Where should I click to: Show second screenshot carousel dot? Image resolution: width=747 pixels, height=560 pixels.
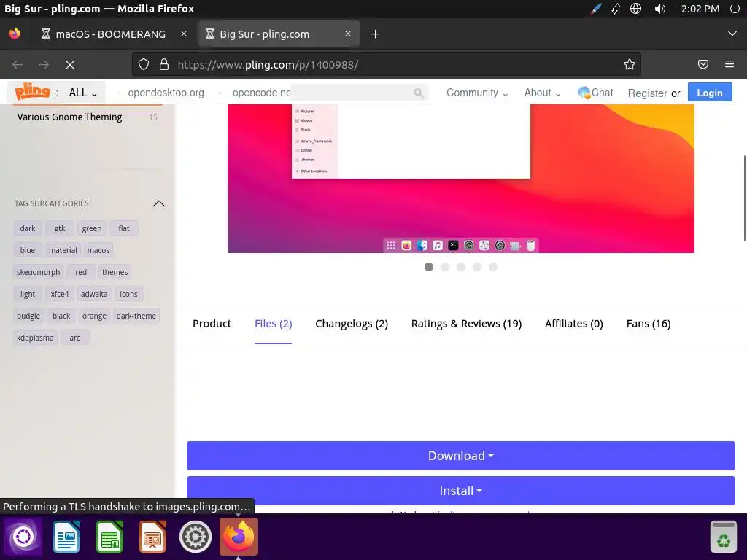click(445, 267)
